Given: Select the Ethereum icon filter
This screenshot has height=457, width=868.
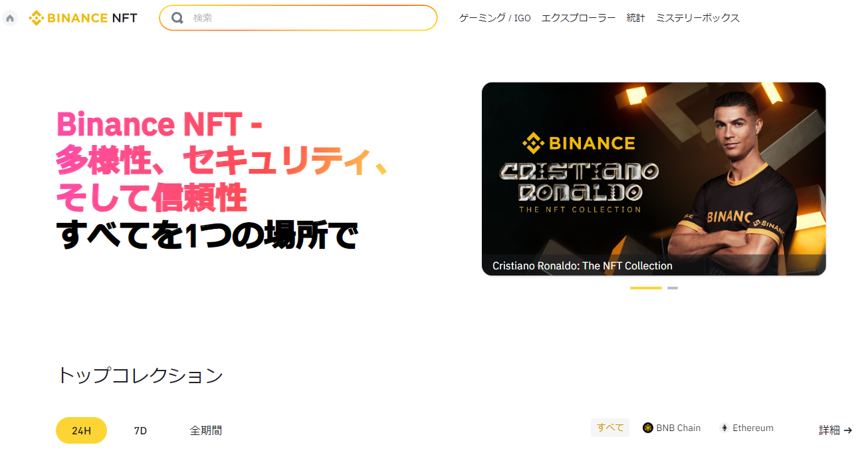Looking at the screenshot, I should pyautogui.click(x=724, y=428).
